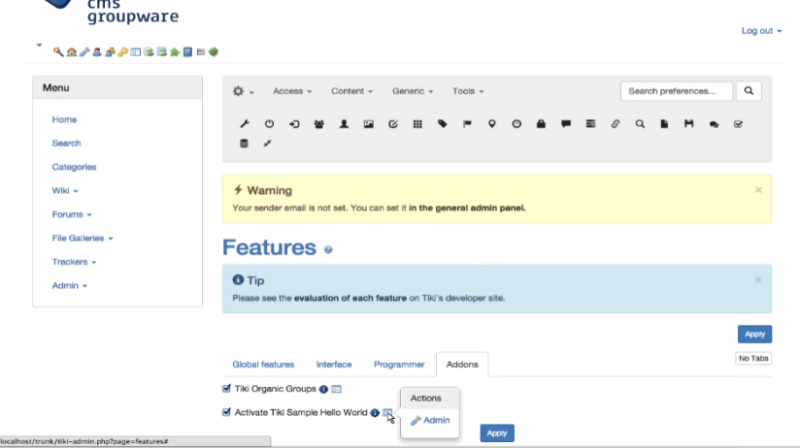Click the map marker location icon

tap(492, 123)
